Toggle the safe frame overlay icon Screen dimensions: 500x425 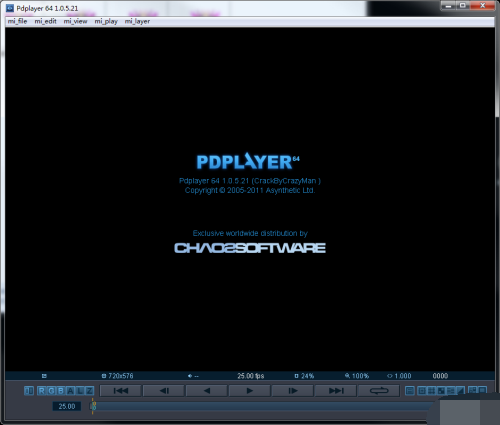coord(422,391)
